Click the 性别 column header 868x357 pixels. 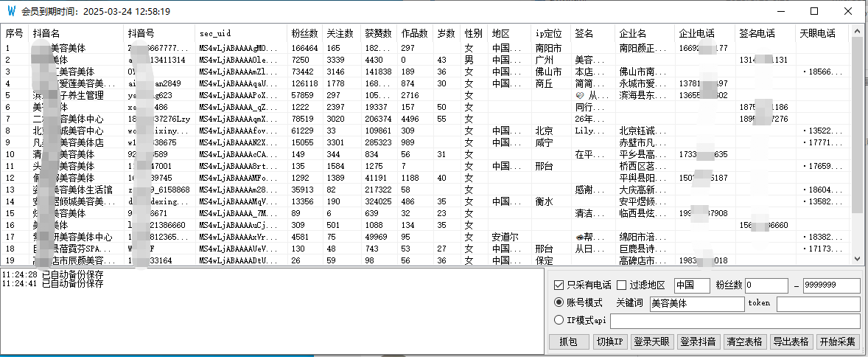pyautogui.click(x=474, y=33)
